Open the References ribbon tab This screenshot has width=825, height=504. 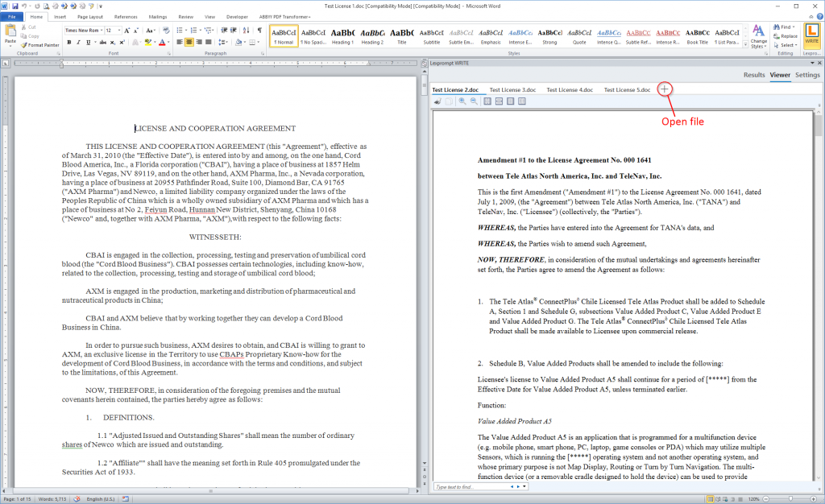[126, 17]
